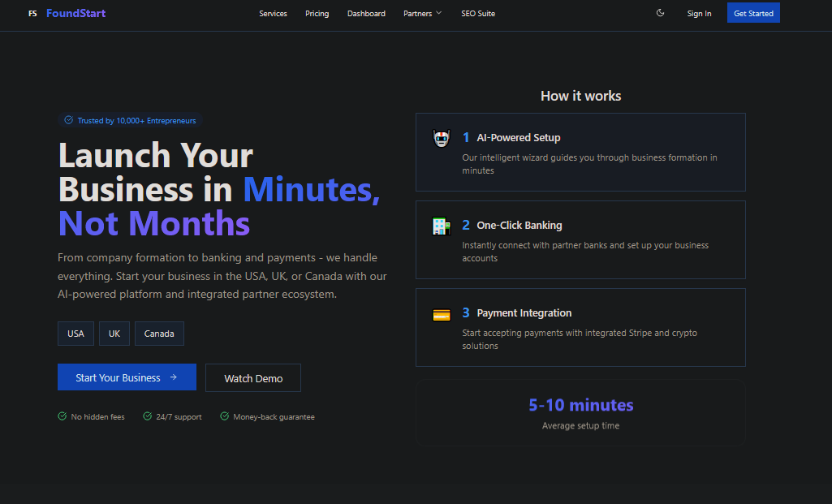Click the Start Your Business button
This screenshot has width=832, height=504.
tap(127, 377)
